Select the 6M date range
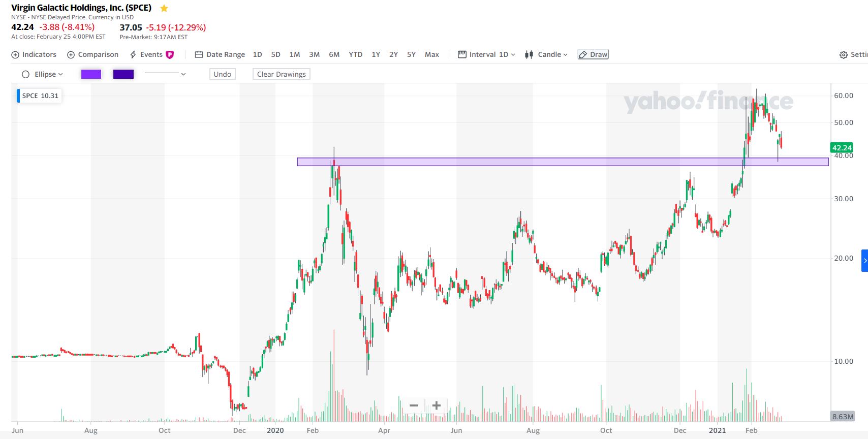Viewport: 868px width, 439px height. click(334, 54)
